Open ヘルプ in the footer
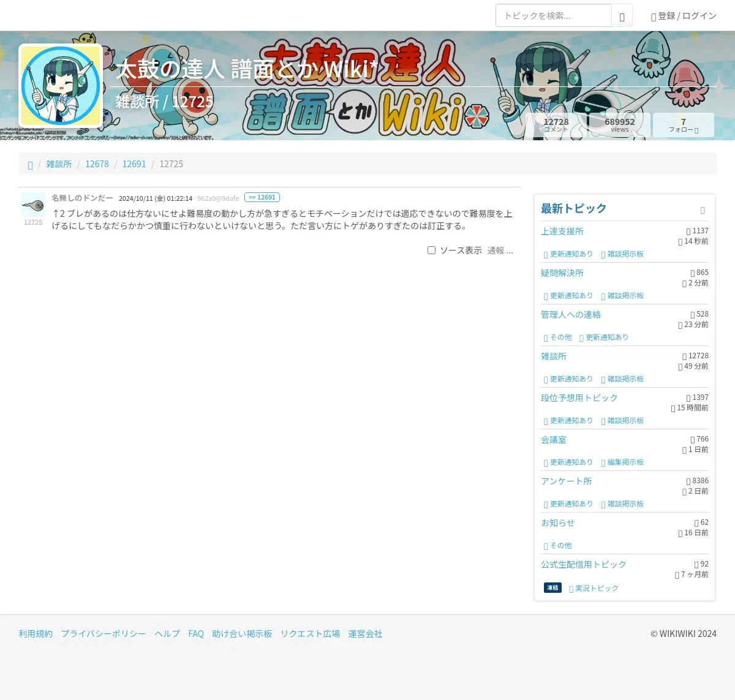 167,634
